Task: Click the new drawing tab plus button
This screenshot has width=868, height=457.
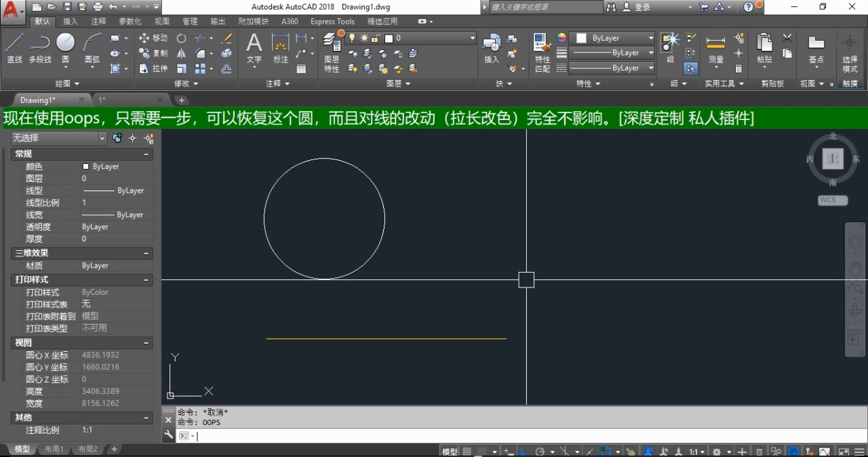Action: point(181,100)
